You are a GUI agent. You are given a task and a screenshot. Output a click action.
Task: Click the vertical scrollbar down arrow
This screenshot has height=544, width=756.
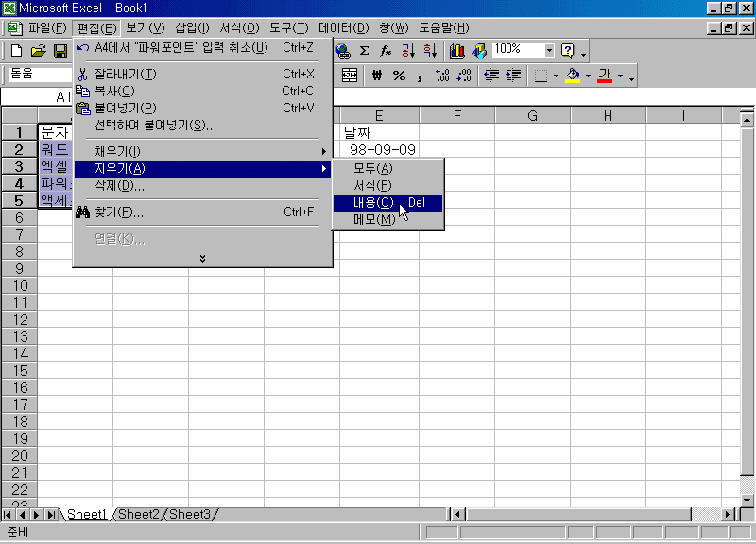click(x=747, y=501)
